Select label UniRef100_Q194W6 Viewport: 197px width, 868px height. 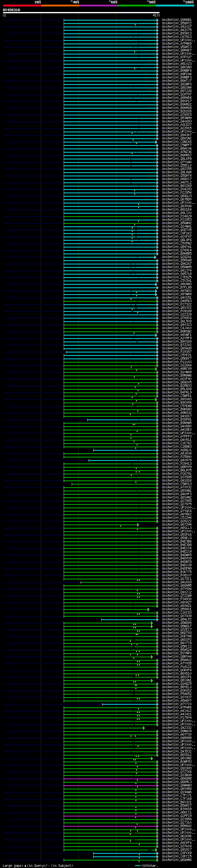click(176, 792)
